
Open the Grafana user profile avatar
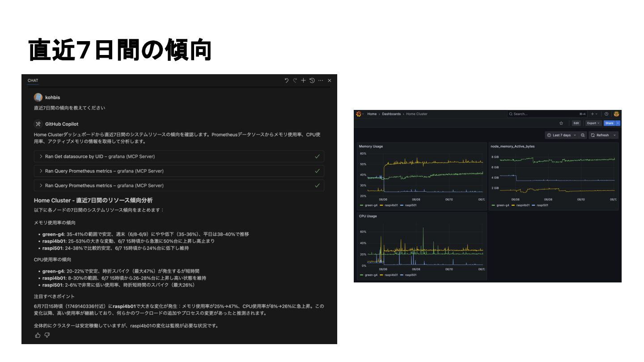[616, 114]
